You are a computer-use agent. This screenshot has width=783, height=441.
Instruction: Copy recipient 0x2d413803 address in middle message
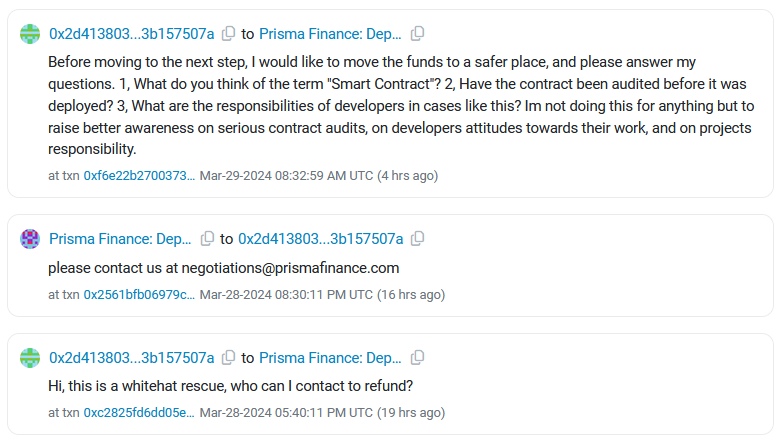(x=418, y=239)
